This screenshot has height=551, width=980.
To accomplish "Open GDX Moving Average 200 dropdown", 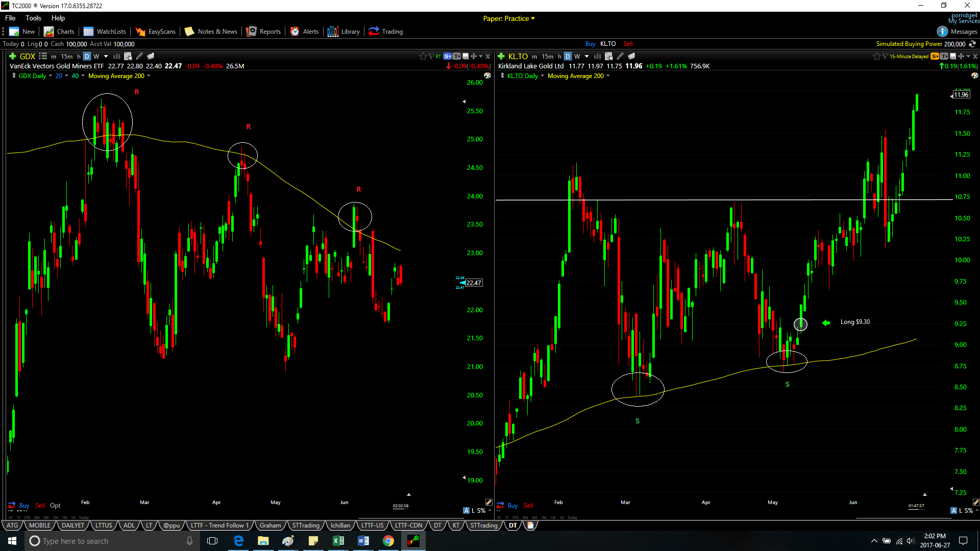I will pyautogui.click(x=149, y=76).
